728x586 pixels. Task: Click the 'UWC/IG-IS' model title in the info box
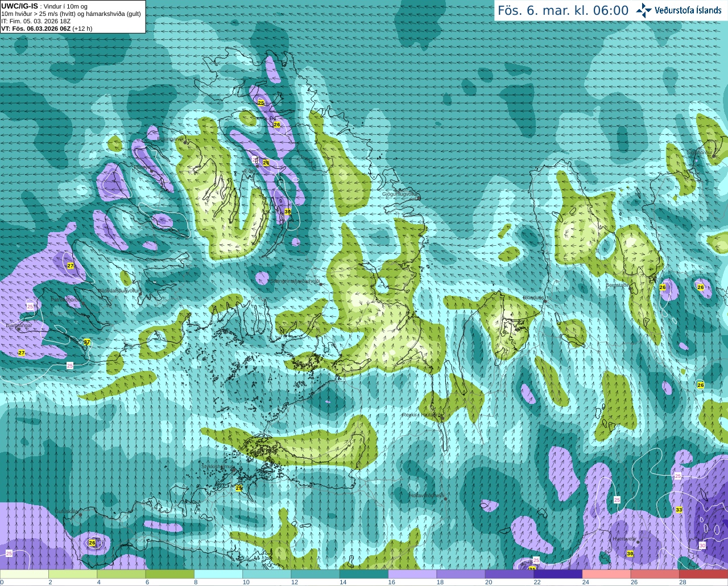click(19, 6)
